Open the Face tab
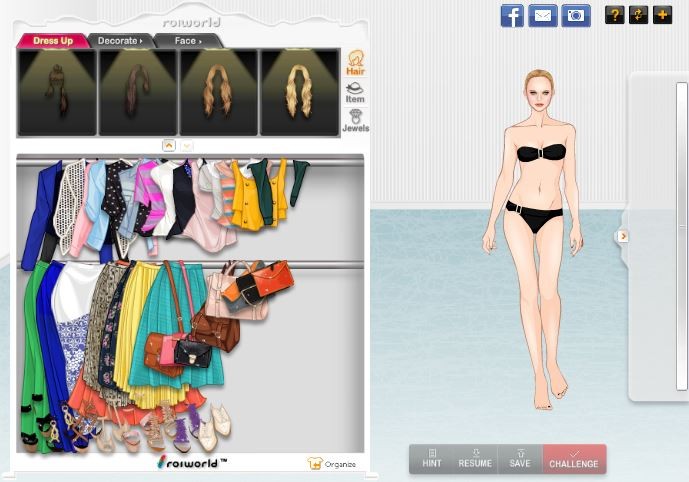Viewport: 689px width, 482px height. pos(188,41)
